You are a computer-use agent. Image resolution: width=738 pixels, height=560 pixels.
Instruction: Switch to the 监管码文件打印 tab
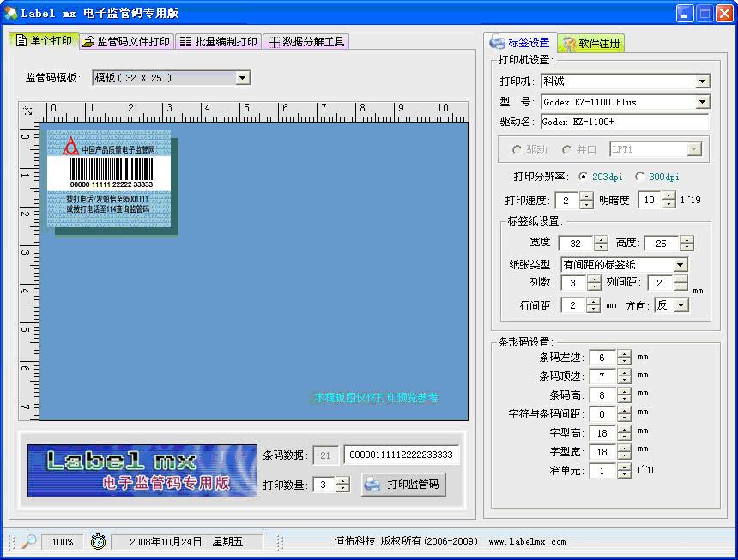click(126, 42)
